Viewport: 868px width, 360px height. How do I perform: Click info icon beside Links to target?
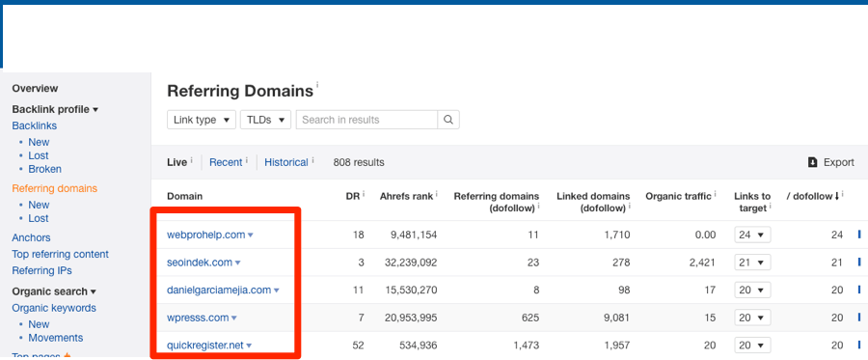pyautogui.click(x=769, y=206)
